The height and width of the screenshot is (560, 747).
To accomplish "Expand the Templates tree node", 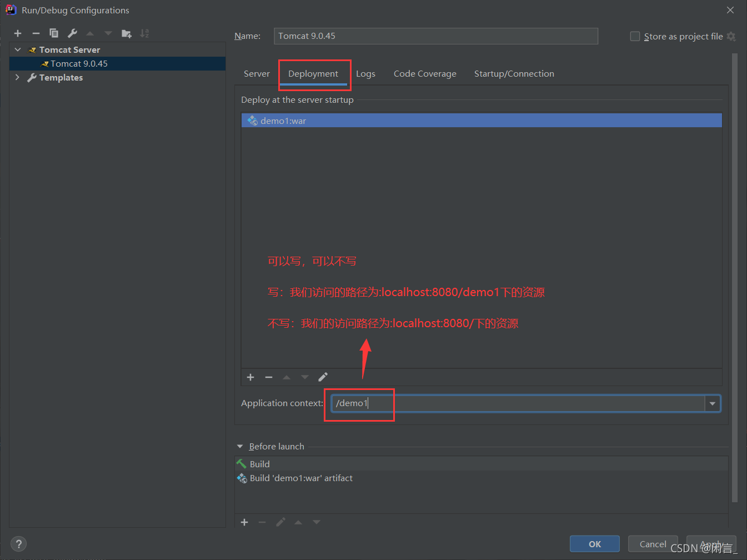I will pos(17,77).
